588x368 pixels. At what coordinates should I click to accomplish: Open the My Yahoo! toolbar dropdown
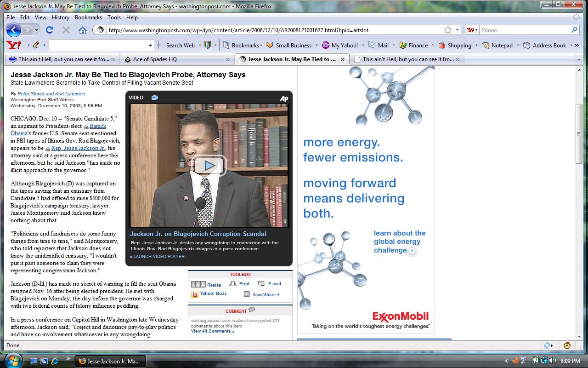(x=363, y=46)
